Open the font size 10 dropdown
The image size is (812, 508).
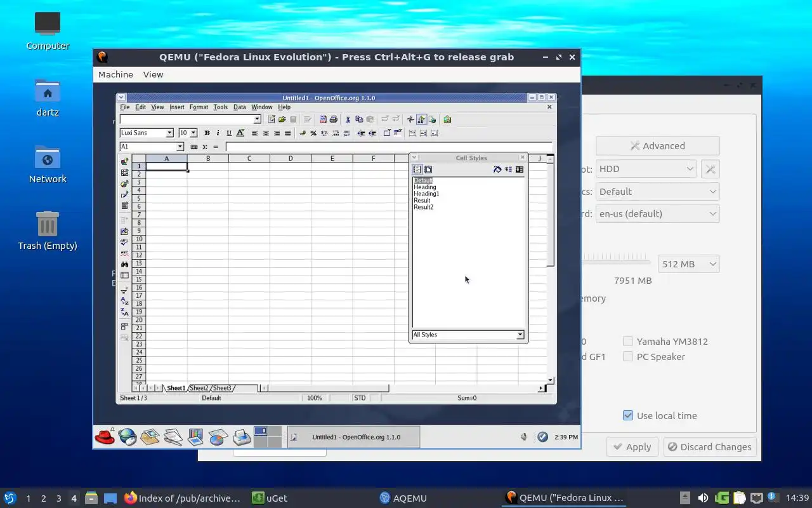click(x=193, y=133)
